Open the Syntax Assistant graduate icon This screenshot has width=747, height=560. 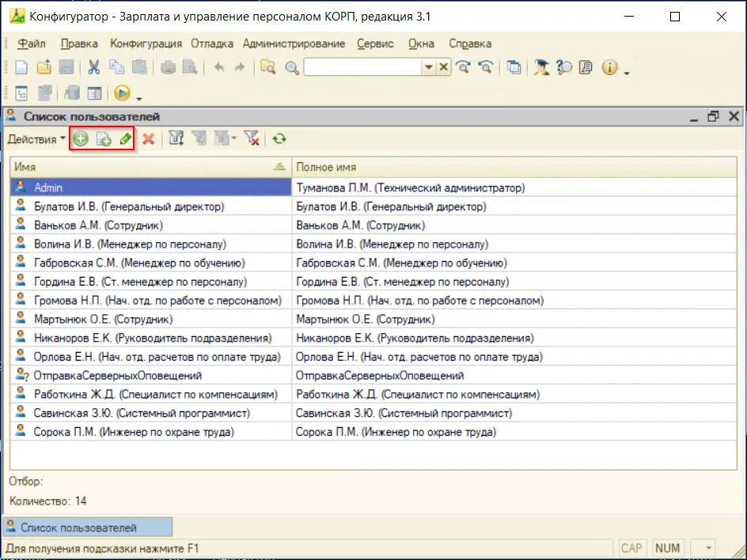tap(541, 68)
